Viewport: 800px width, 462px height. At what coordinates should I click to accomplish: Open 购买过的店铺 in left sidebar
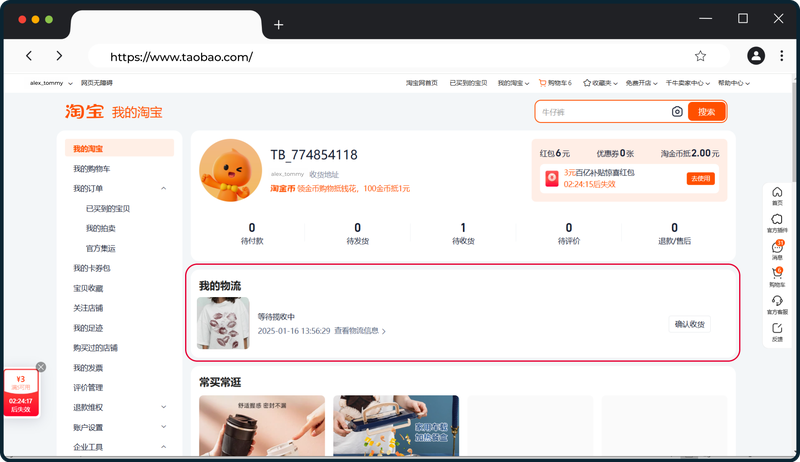point(95,348)
